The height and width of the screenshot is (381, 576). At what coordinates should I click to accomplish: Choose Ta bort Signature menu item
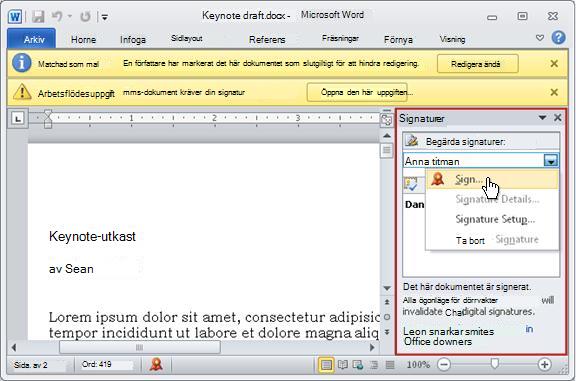click(492, 240)
